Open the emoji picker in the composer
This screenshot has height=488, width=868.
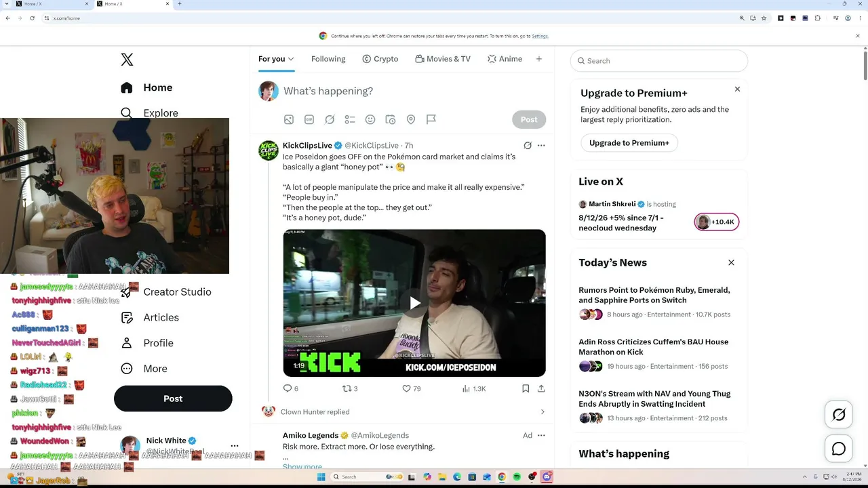(x=370, y=119)
